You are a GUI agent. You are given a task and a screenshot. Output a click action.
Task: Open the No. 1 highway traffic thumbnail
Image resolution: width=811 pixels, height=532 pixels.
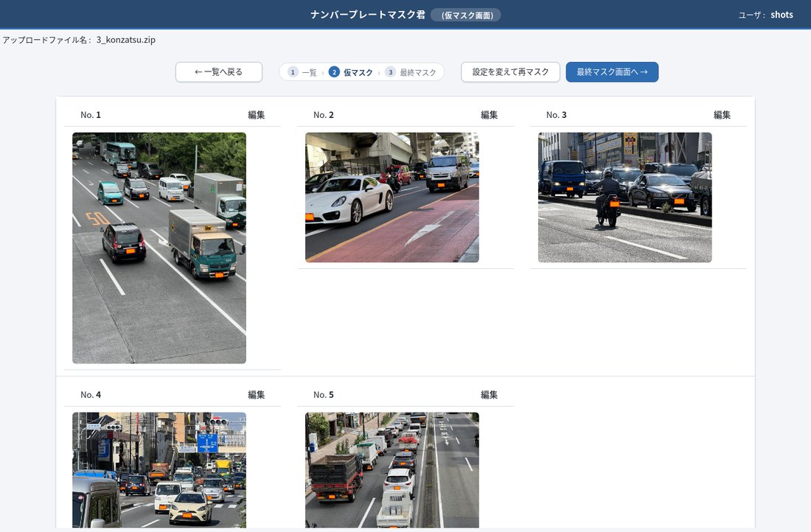coord(159,248)
